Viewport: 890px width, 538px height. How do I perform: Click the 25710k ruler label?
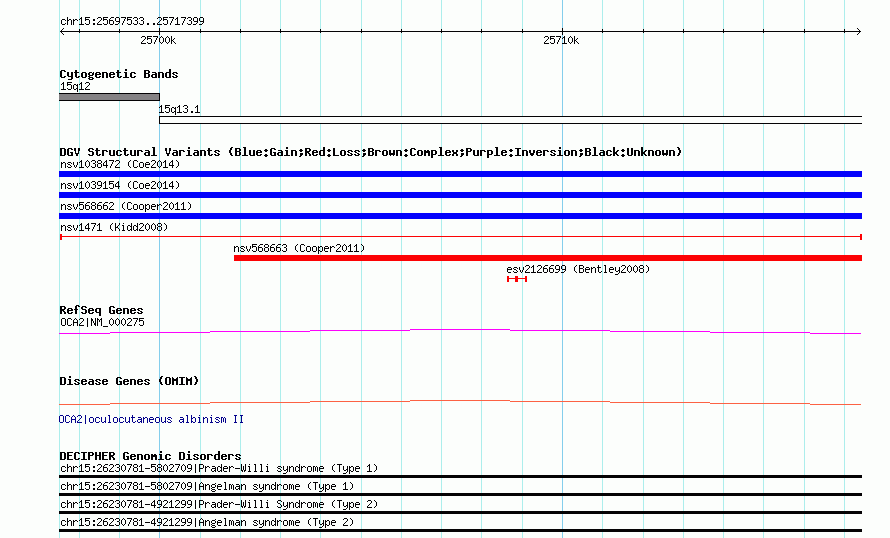point(561,40)
